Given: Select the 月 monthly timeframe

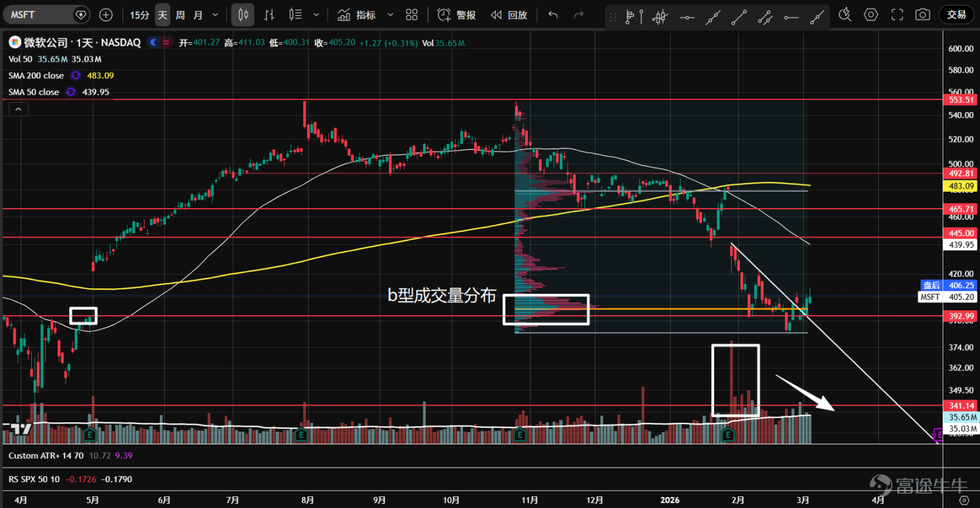Looking at the screenshot, I should point(198,15).
